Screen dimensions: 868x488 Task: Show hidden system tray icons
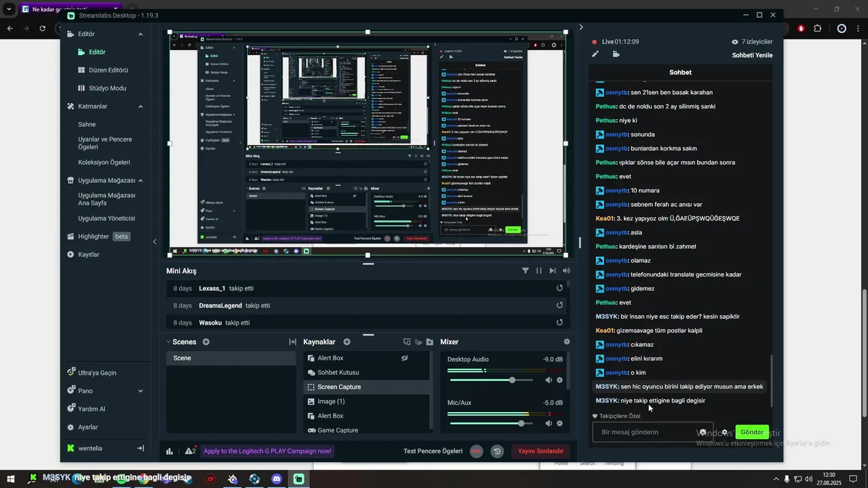[776, 479]
